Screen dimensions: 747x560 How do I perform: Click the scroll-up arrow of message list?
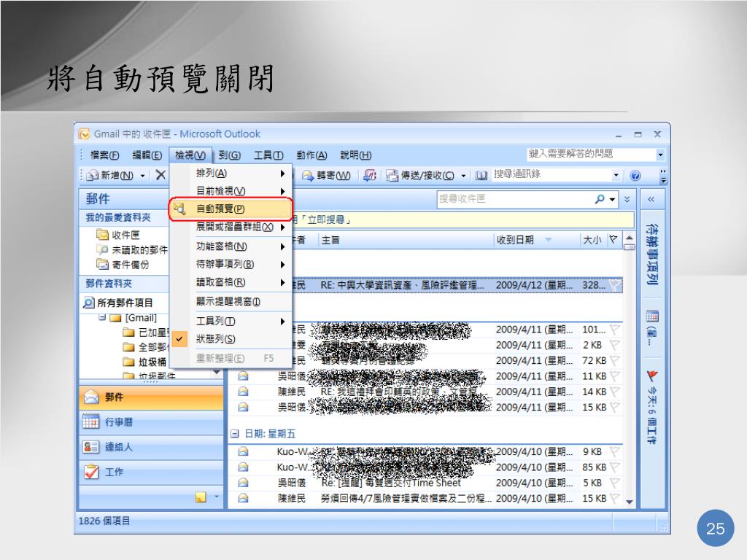click(x=630, y=238)
